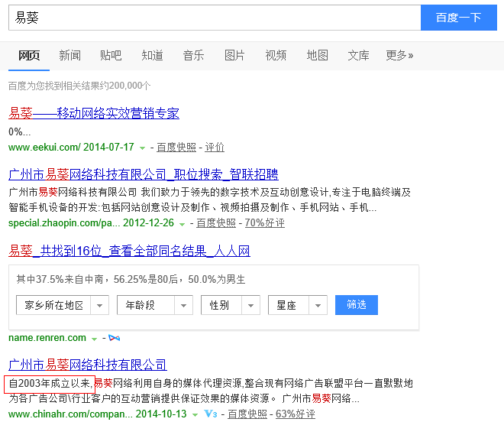The width and height of the screenshot is (504, 422).
Task: Click the name.renren.com green URL
Action: (47, 338)
